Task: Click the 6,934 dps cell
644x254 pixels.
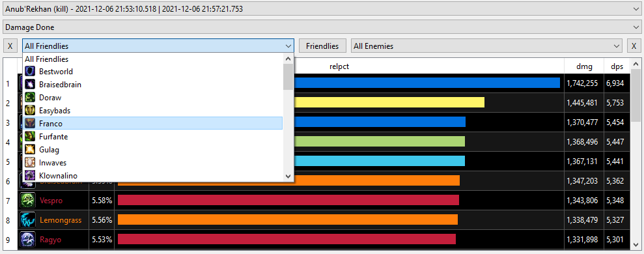Action: coord(617,83)
